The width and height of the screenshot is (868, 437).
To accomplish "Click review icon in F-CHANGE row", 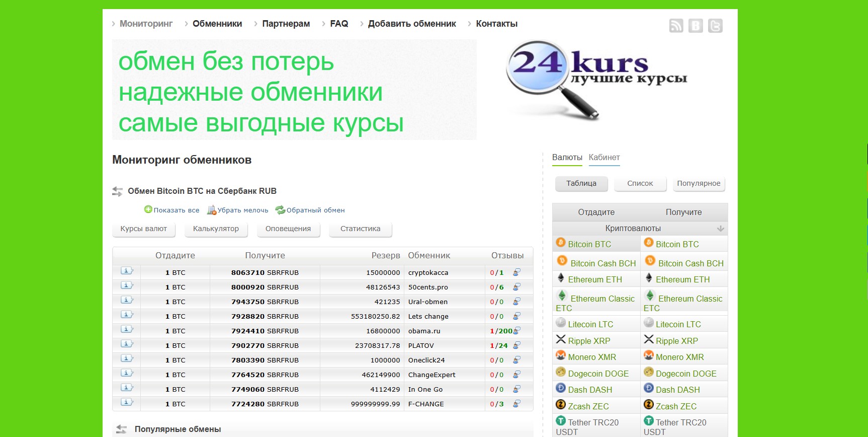I will point(516,403).
